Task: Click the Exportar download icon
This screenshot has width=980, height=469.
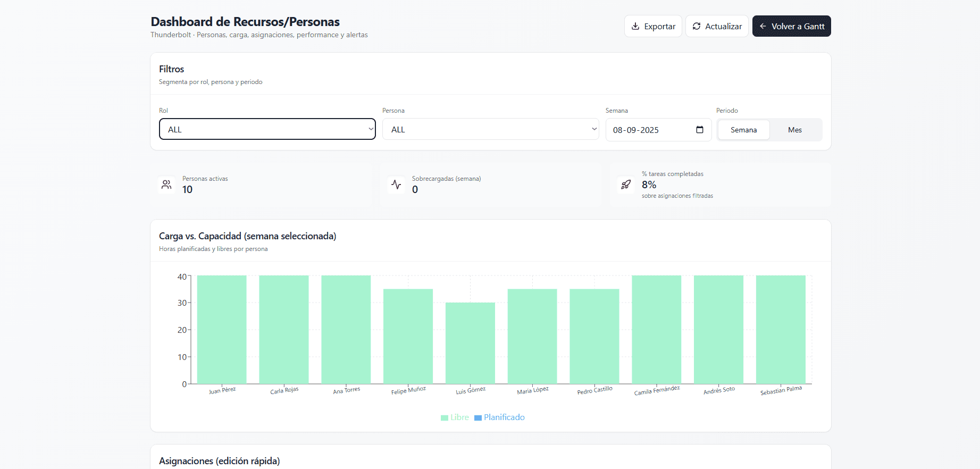Action: click(635, 26)
